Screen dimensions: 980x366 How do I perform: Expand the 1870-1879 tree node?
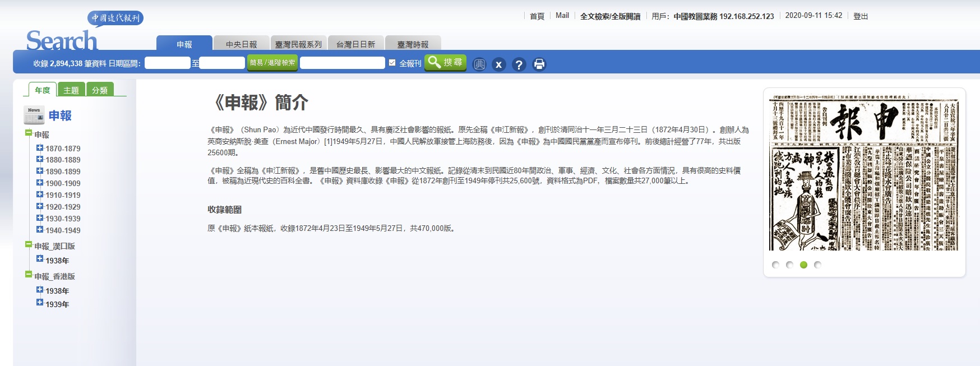pyautogui.click(x=40, y=148)
